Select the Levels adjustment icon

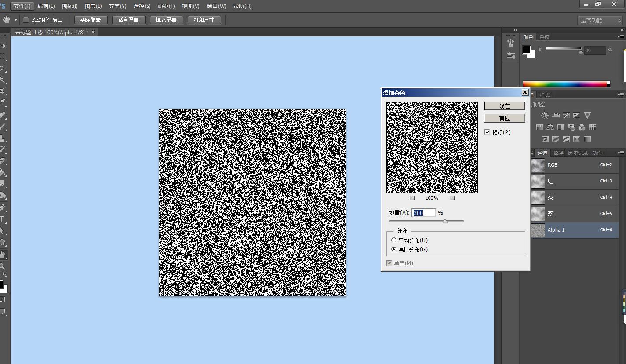point(555,116)
